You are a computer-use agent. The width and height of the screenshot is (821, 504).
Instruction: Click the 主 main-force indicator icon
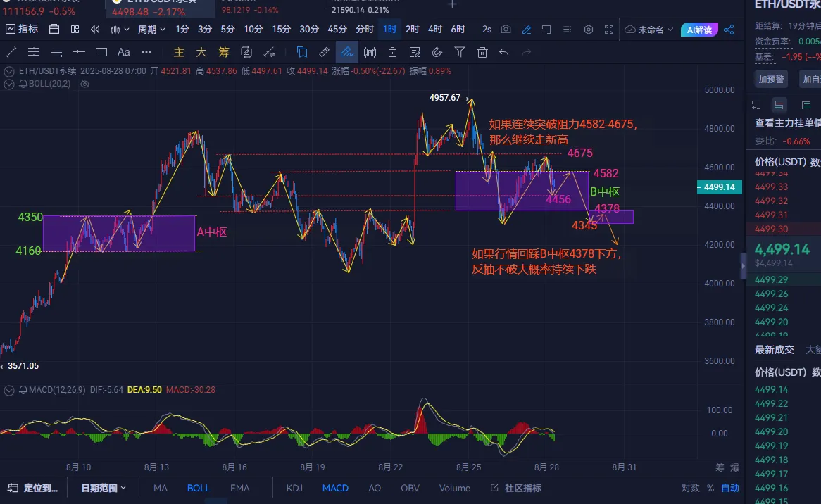point(179,52)
